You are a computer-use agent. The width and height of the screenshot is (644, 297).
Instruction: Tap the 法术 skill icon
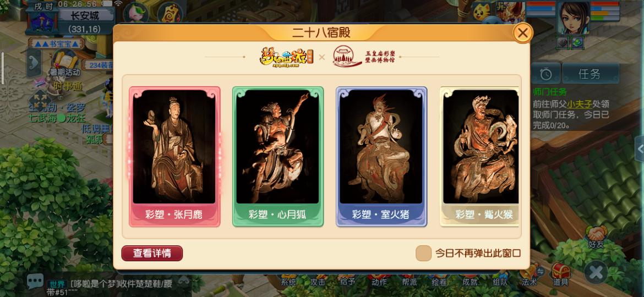(530, 275)
